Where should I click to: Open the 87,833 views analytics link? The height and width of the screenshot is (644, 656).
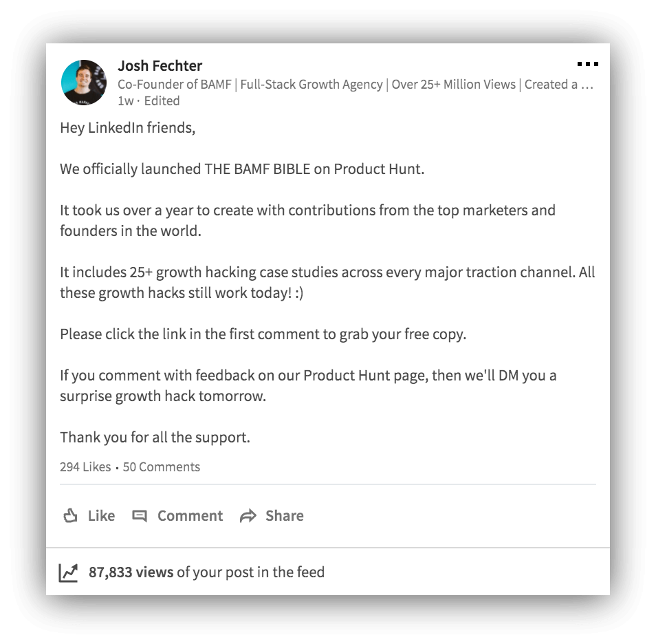(128, 572)
